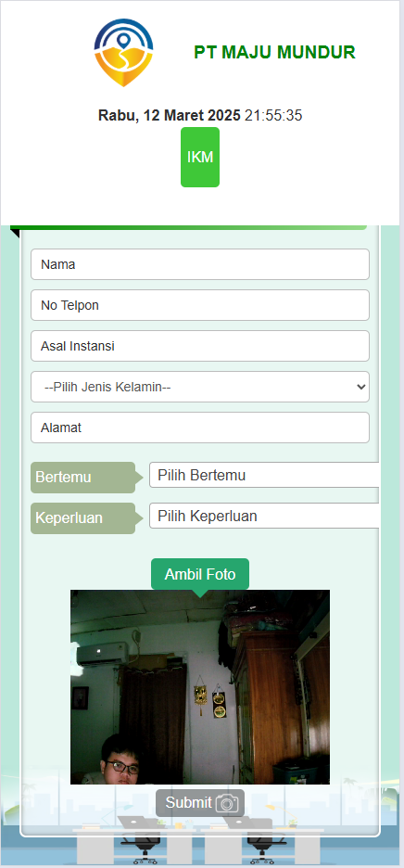Viewport: 404px width, 868px height.
Task: Click the Ambil Foto button
Action: [x=200, y=574]
